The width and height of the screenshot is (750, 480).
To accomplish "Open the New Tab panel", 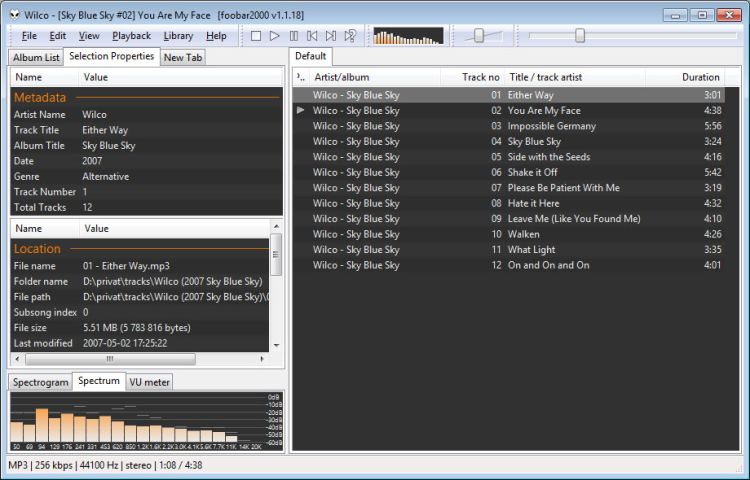I will [x=182, y=58].
